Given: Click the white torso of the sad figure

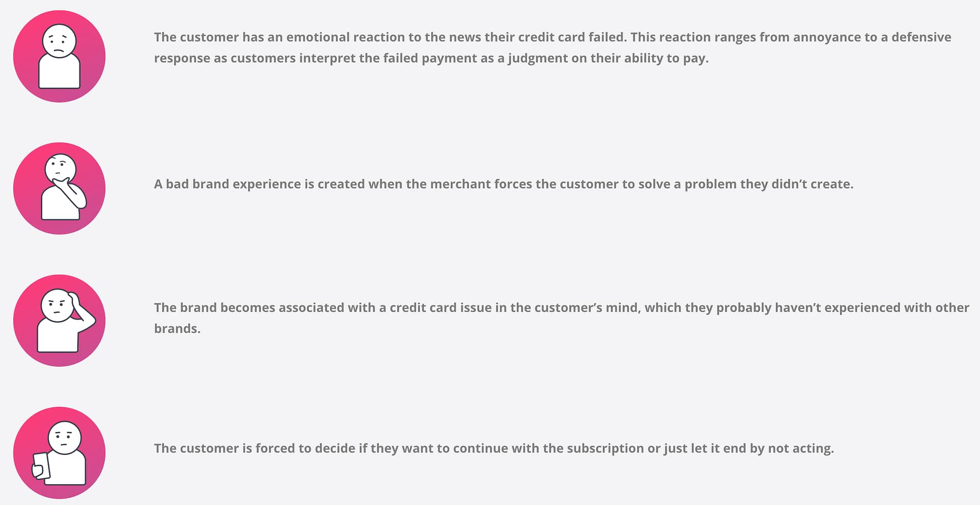Looking at the screenshot, I should coord(60,71).
